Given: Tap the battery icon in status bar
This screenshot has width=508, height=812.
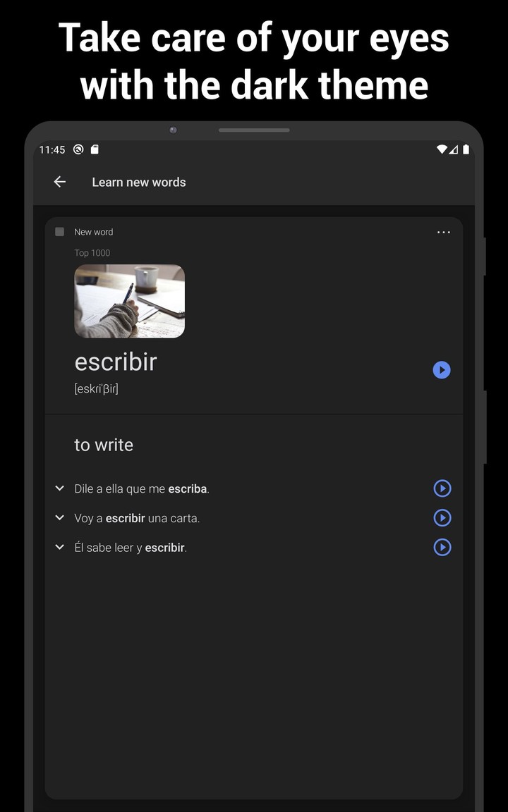Looking at the screenshot, I should (x=466, y=149).
